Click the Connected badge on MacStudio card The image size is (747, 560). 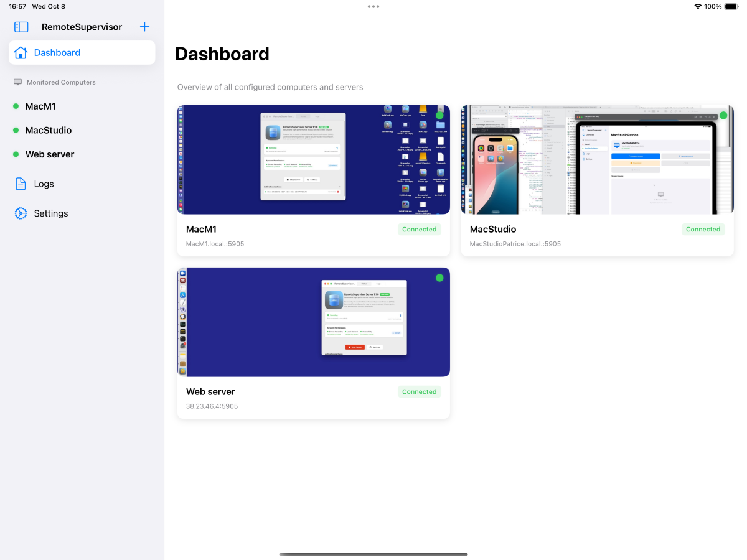703,230
